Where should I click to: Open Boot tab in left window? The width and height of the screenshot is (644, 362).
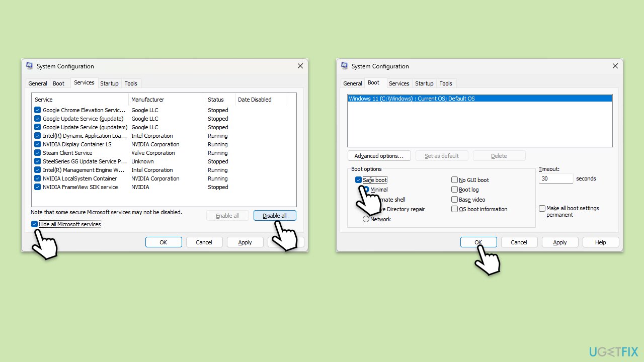pyautogui.click(x=59, y=83)
